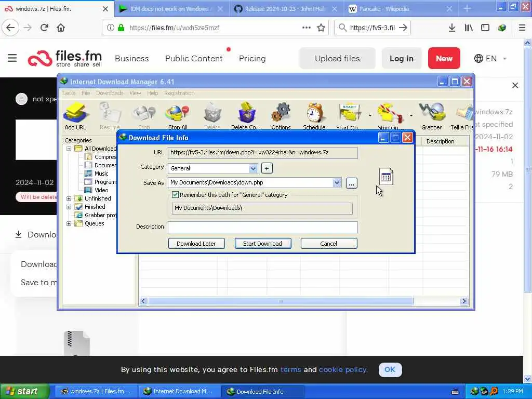The height and width of the screenshot is (399, 532).
Task: Go to Firefox home page icon
Action: point(61,28)
